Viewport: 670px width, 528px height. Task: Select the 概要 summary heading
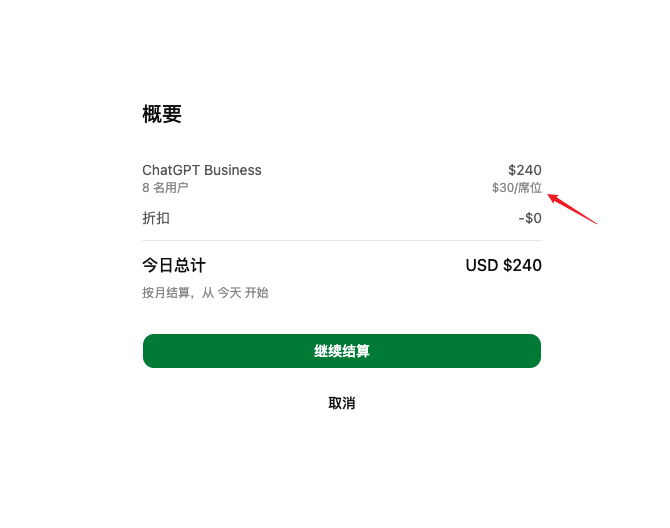162,114
